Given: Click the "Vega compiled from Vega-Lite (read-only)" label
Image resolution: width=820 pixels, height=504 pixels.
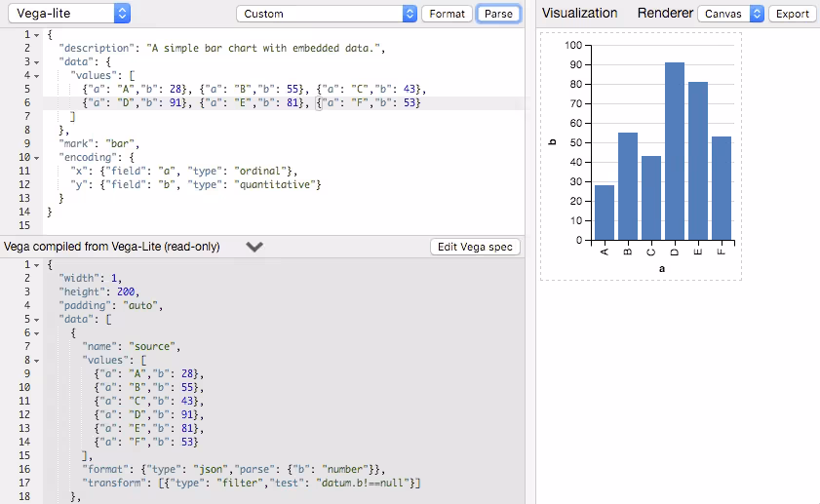Looking at the screenshot, I should pyautogui.click(x=112, y=247).
